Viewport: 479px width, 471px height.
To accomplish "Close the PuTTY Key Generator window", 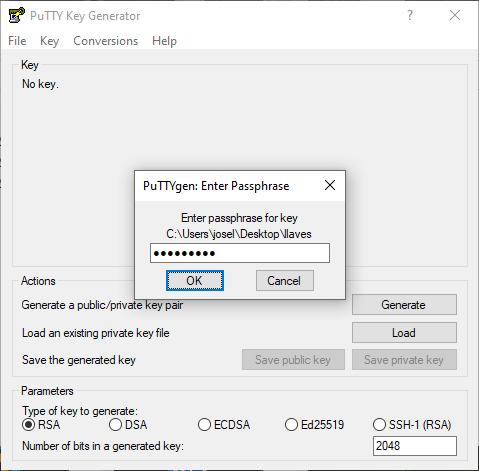I will point(455,15).
